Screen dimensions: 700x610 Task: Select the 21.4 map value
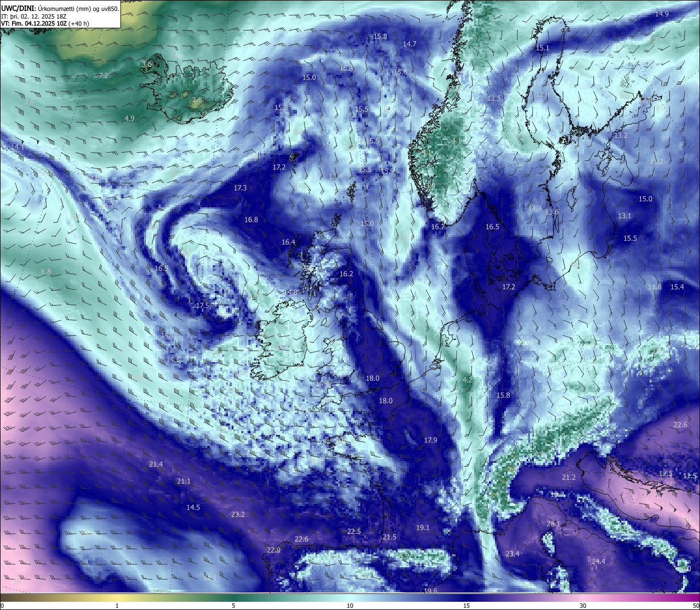[156, 464]
